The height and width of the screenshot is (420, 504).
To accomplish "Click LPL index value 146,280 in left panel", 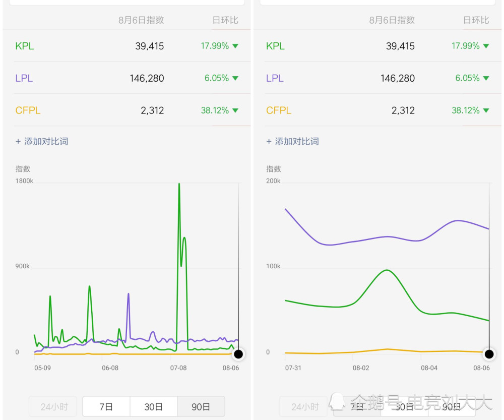I will (147, 78).
